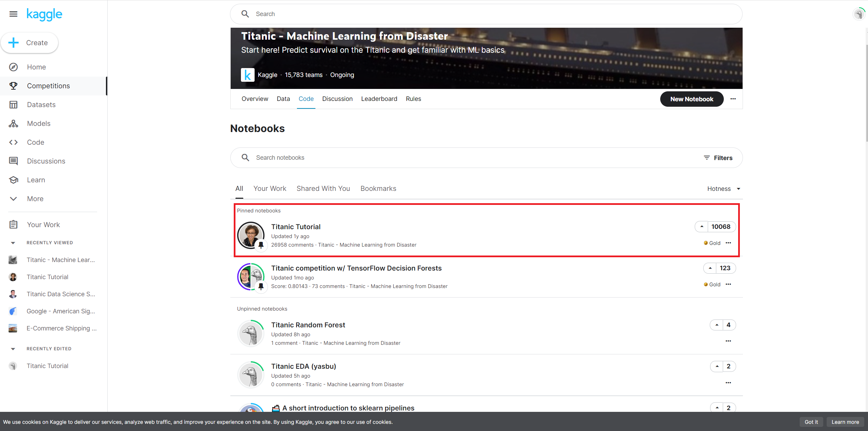Switch to the Leaderboard tab
This screenshot has height=431, width=868.
[x=379, y=99]
